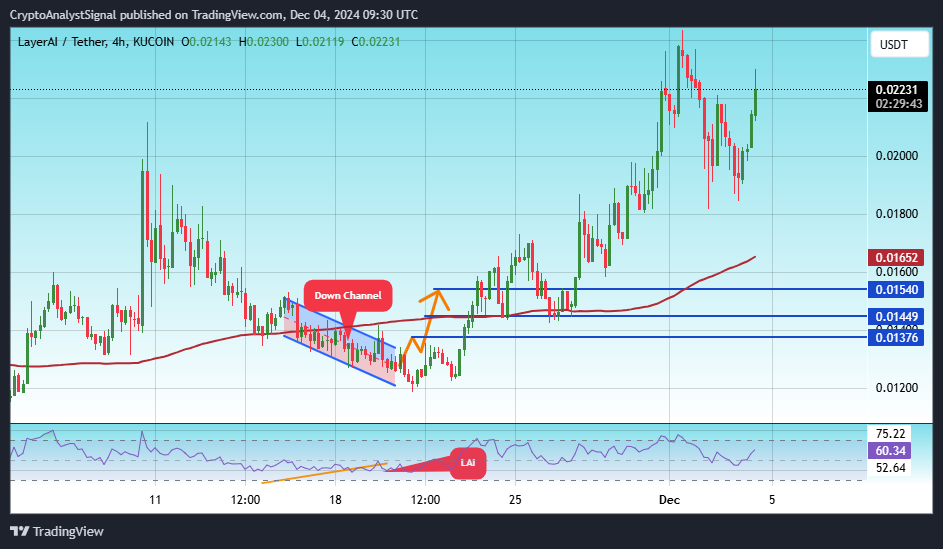Screen dimensions: 943x549
Task: Click the CryptoAnalystSignal publisher text
Action: tap(63, 14)
